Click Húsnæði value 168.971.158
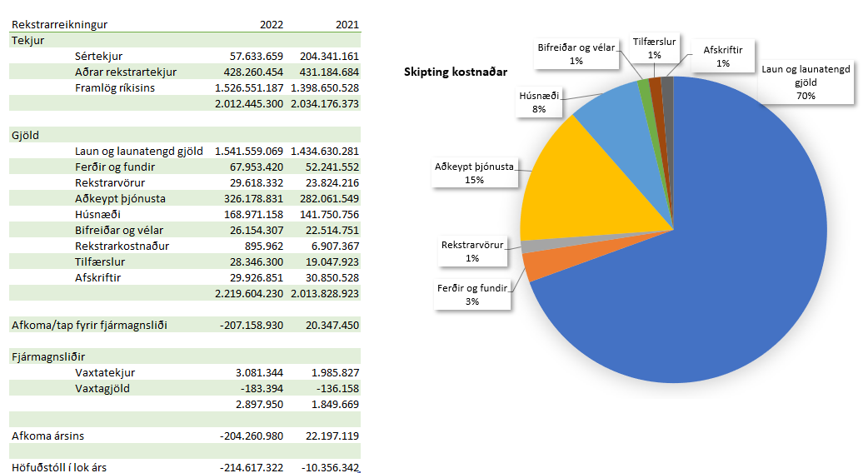 (x=253, y=214)
